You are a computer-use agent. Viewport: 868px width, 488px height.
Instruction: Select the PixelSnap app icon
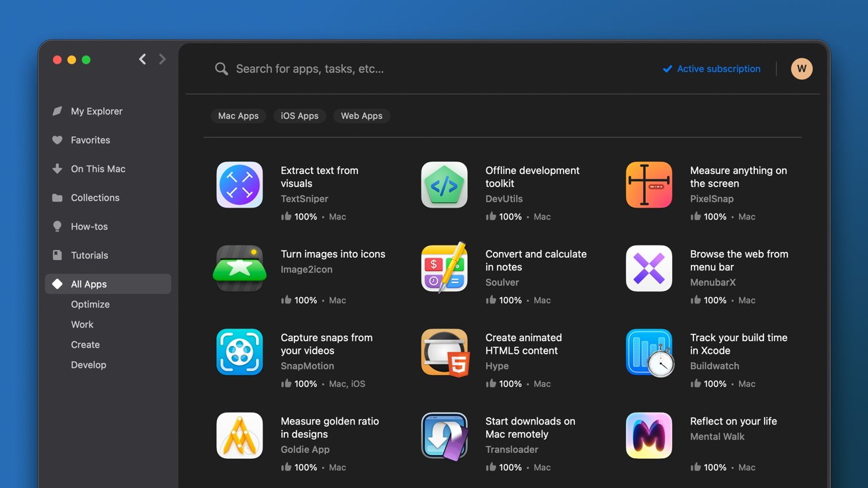click(649, 185)
